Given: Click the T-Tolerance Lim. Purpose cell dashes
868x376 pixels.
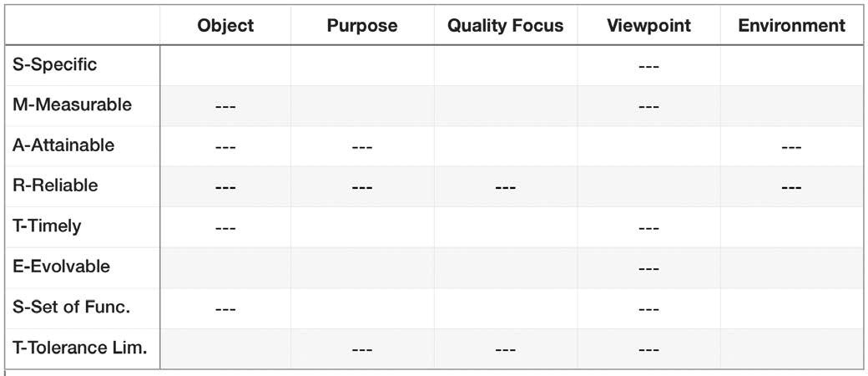Looking at the screenshot, I should (361, 350).
